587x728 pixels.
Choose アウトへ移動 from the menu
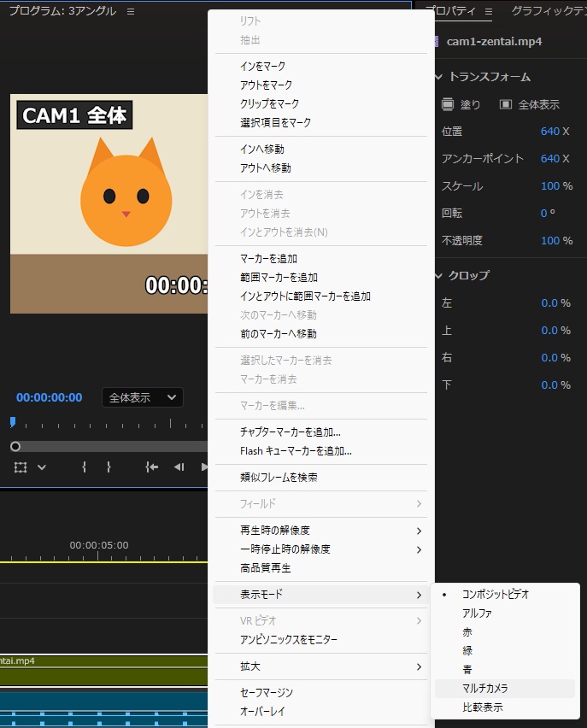(321, 168)
